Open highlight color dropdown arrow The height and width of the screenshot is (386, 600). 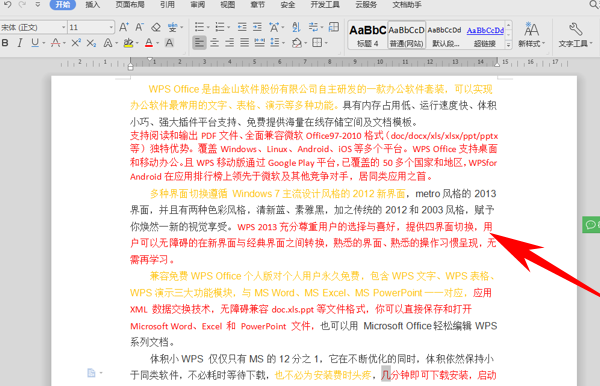click(x=137, y=43)
